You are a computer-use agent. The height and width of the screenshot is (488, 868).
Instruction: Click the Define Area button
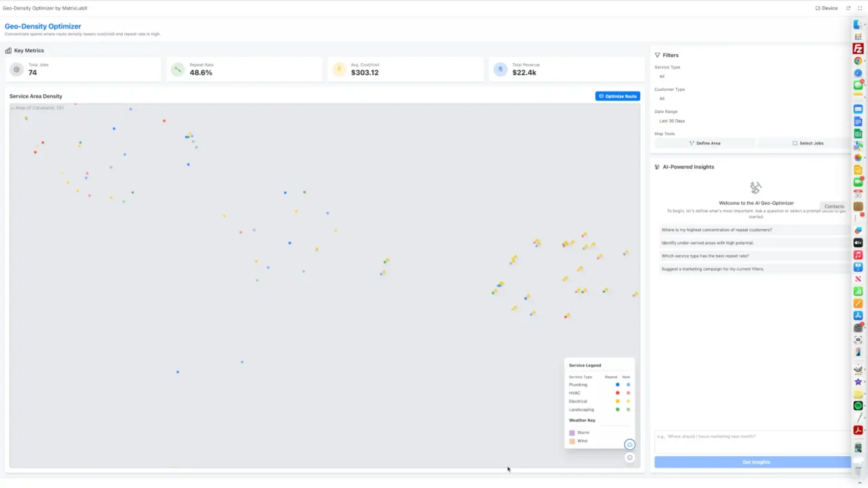tap(705, 143)
